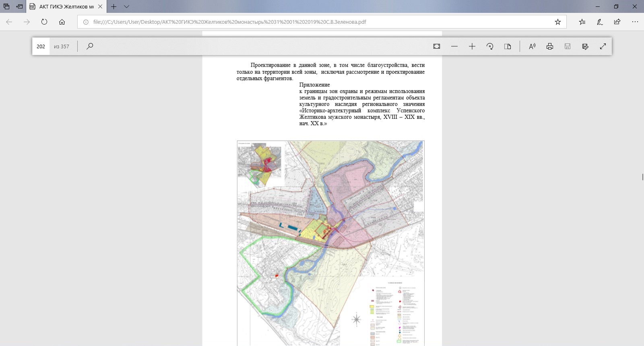Open the Add notes pen icon
The width and height of the screenshot is (644, 346).
pyautogui.click(x=600, y=22)
